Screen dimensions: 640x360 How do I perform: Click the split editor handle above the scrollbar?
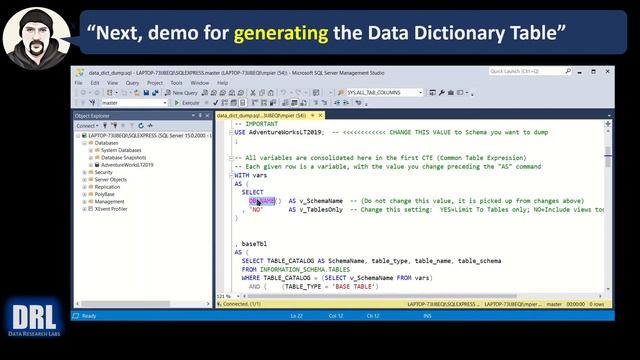coord(608,124)
